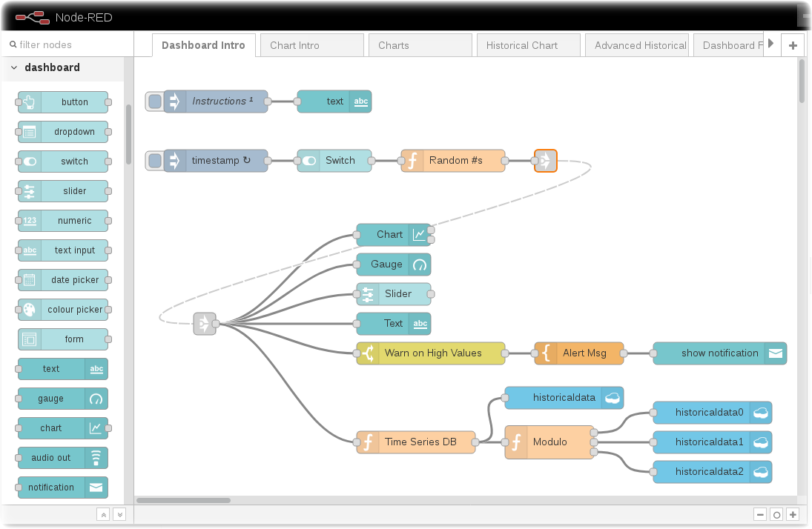
Task: Click the gauge icon on the Gauge node
Action: [420, 264]
